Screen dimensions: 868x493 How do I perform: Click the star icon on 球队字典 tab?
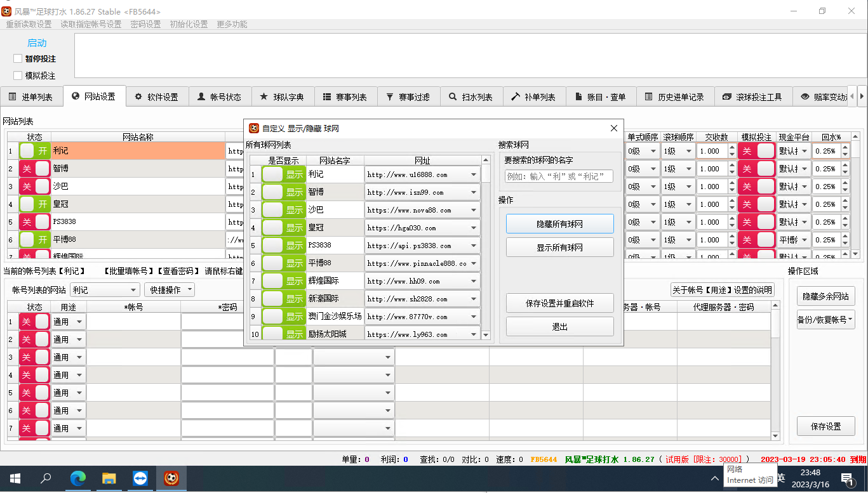click(264, 97)
